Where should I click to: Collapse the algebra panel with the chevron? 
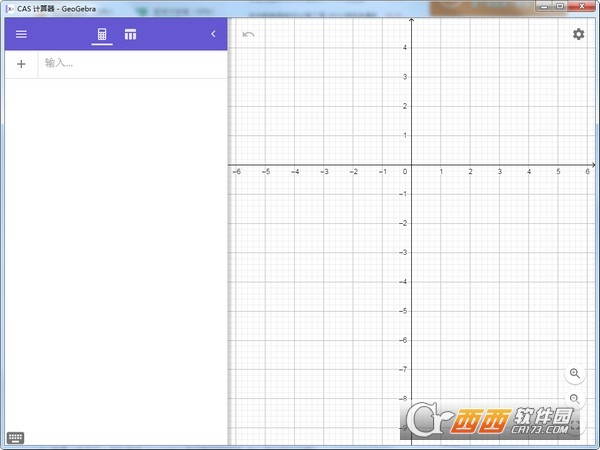tap(213, 34)
